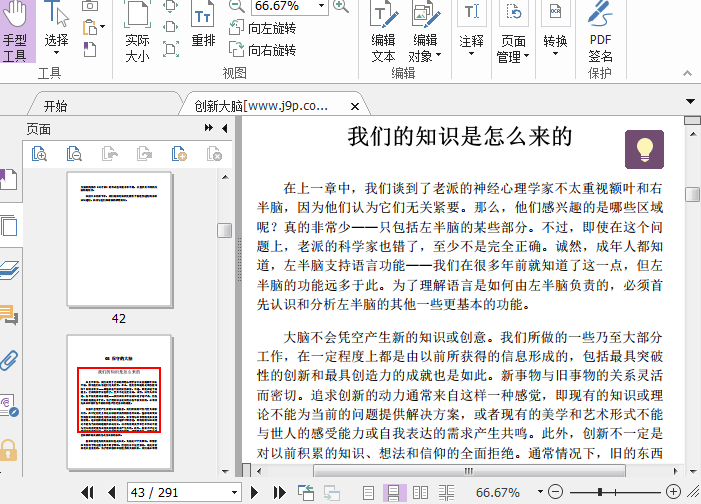Open status bar zoom level dropdown
The width and height of the screenshot is (701, 504).
(x=540, y=492)
